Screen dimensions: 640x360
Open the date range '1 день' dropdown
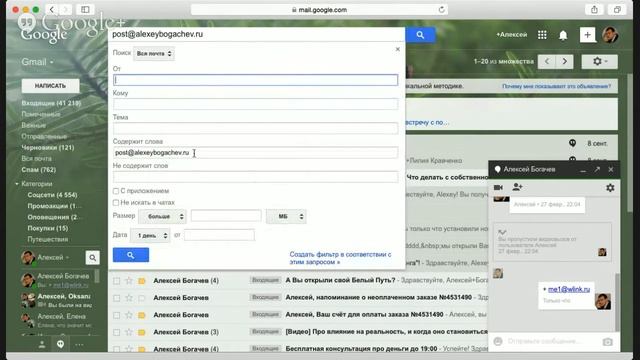click(x=150, y=236)
